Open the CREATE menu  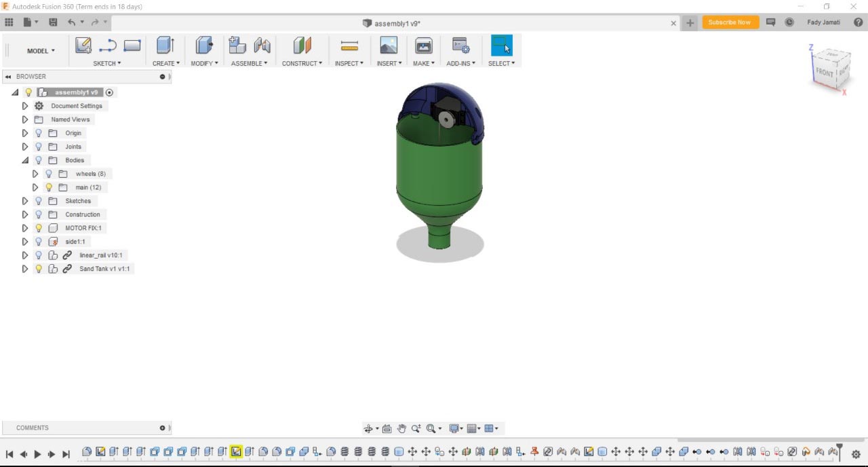[166, 63]
